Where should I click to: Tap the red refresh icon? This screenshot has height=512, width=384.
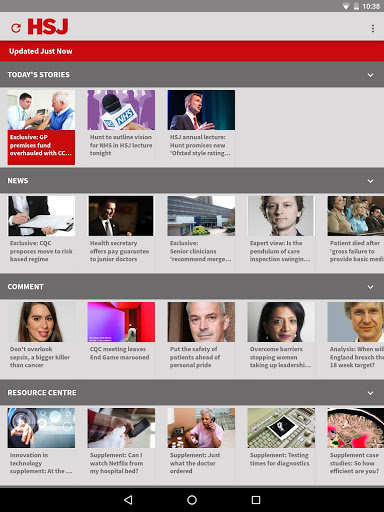(16, 28)
